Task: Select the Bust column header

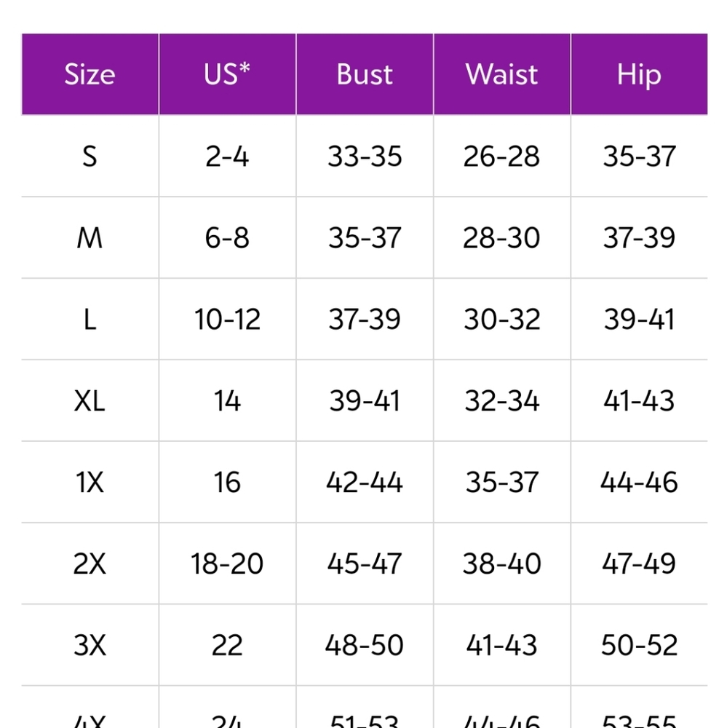Action: point(365,74)
